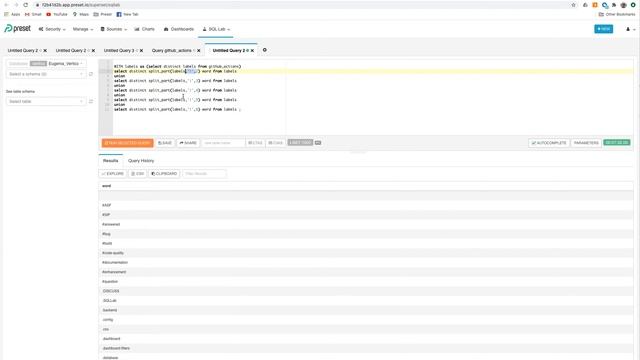640x360 pixels.
Task: Open query Parameters
Action: pyautogui.click(x=586, y=143)
